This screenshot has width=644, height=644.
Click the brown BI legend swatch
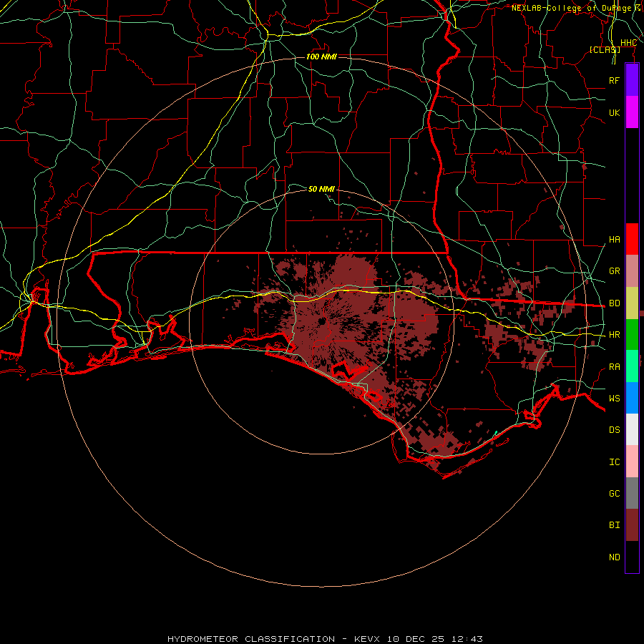coord(632,525)
